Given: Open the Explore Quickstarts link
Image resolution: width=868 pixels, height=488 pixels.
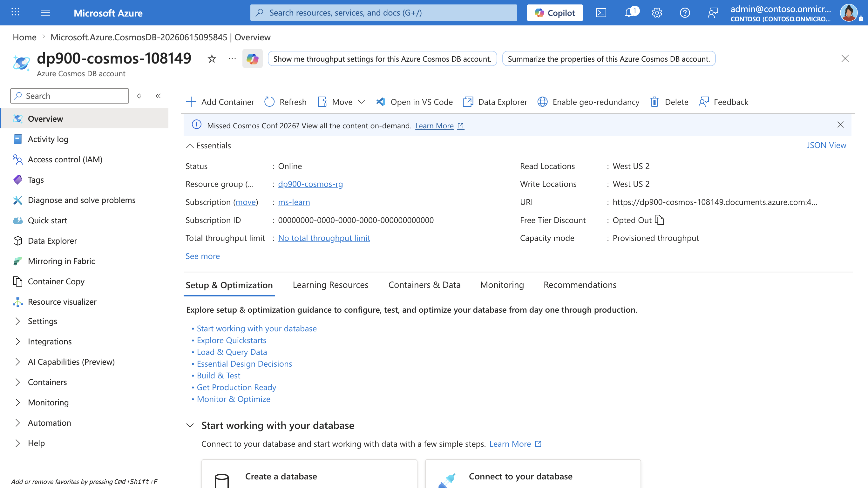Looking at the screenshot, I should [x=232, y=340].
